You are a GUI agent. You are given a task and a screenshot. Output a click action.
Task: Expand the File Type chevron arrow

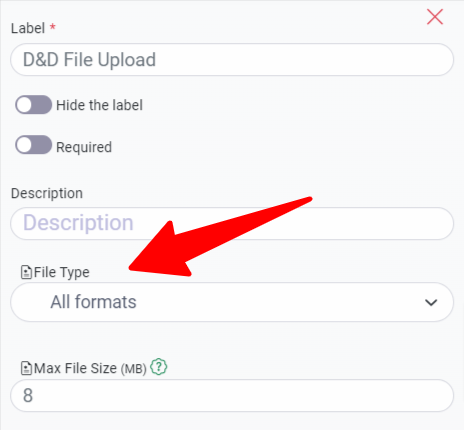click(431, 303)
